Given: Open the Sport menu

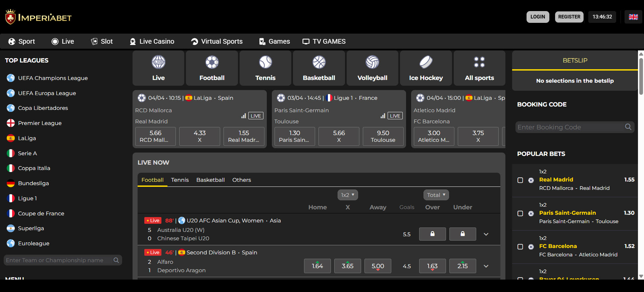Looking at the screenshot, I should 21,41.
